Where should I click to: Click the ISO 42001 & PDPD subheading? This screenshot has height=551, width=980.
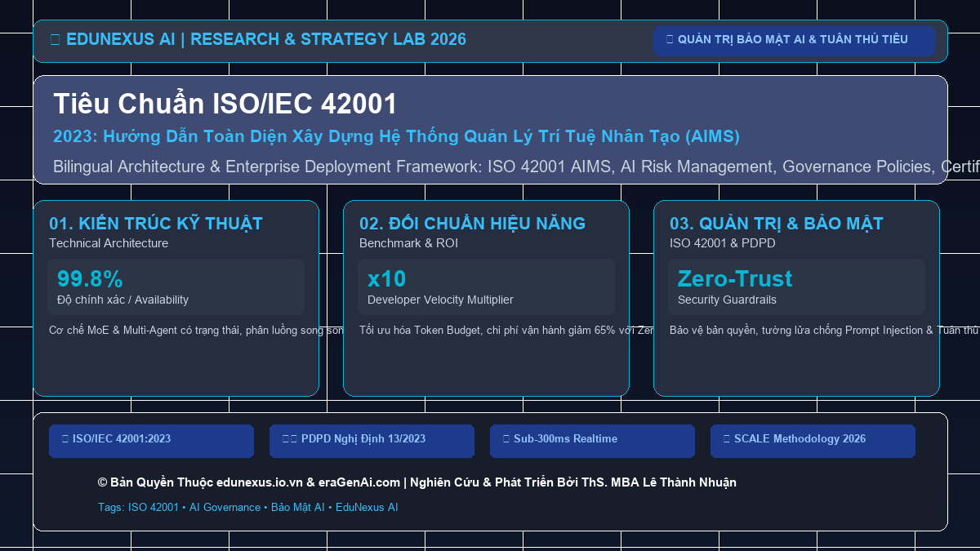723,243
